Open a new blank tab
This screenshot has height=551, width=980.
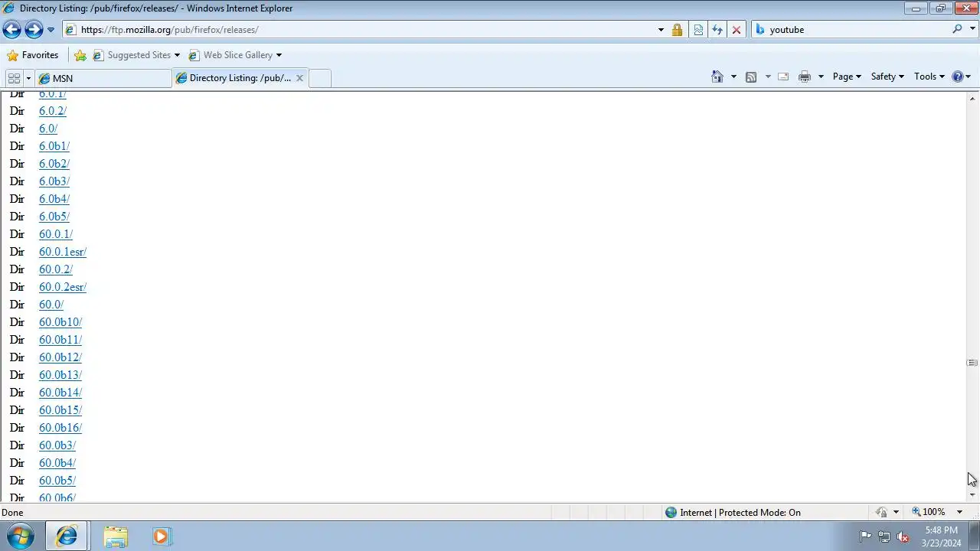point(320,78)
